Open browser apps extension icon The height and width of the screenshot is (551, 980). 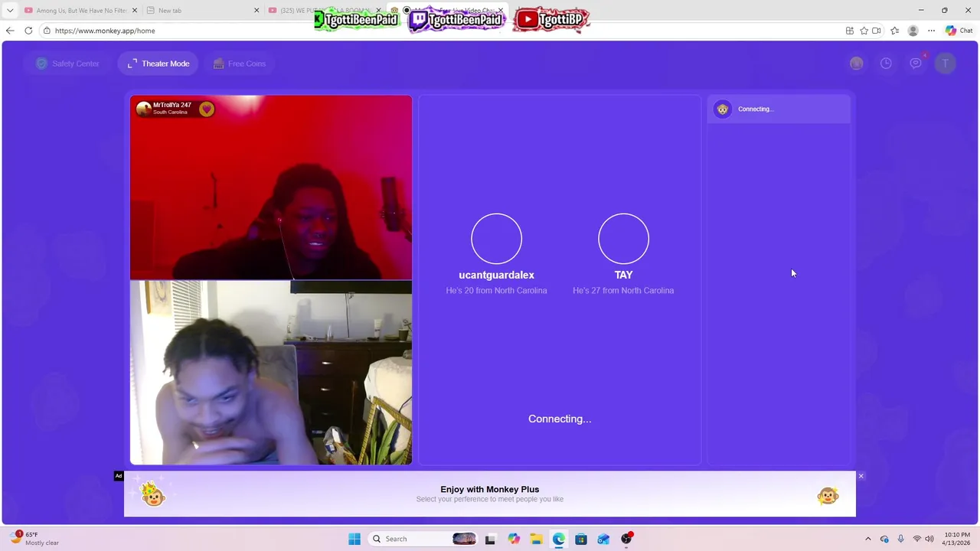[850, 31]
